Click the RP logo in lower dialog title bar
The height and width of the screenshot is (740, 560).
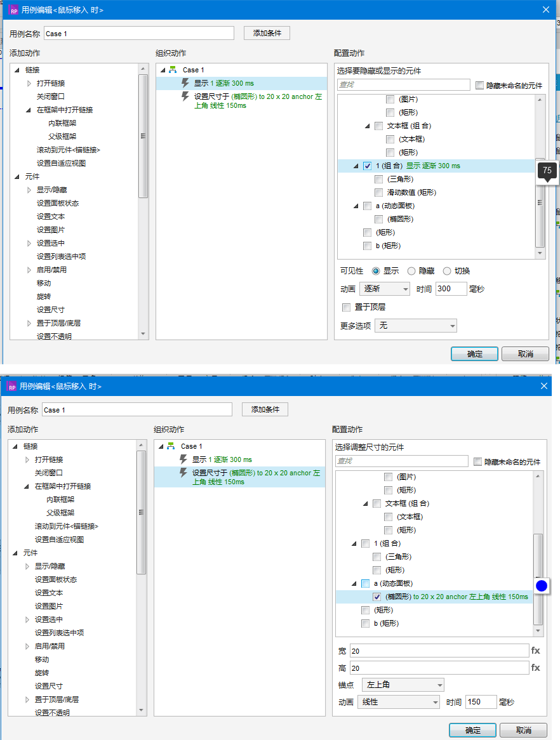(x=11, y=386)
